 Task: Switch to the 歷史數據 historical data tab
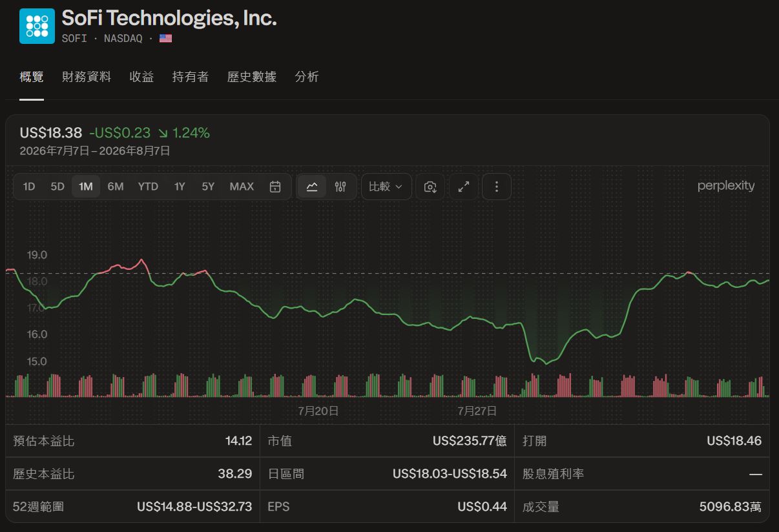click(x=252, y=77)
